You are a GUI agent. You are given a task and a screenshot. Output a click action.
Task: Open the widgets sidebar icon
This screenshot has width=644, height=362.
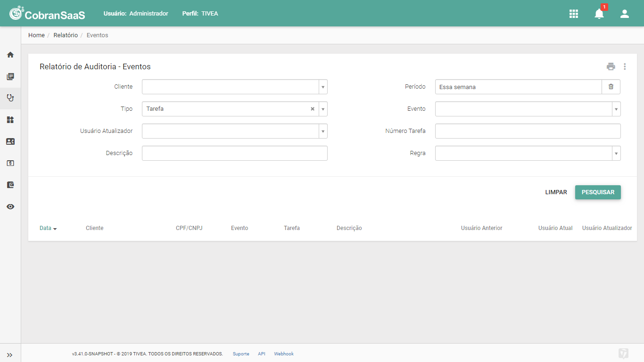(x=10, y=120)
